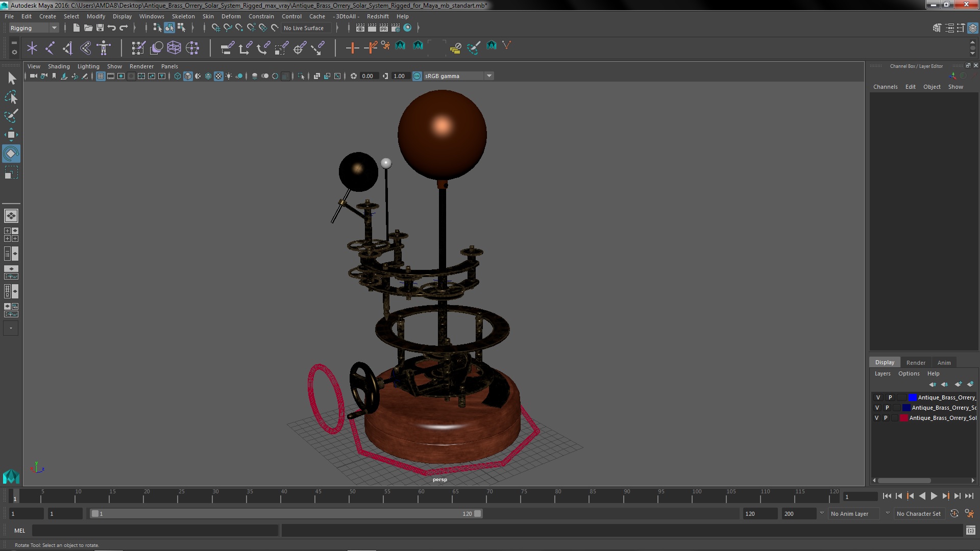Screen dimensions: 980x551
Task: Click the Paint Selection tool
Action: pos(11,116)
